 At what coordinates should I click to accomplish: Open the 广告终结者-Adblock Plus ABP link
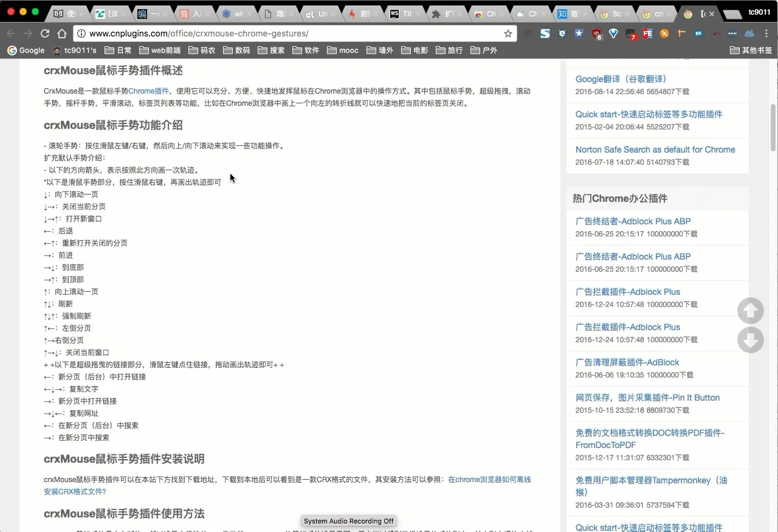tap(633, 221)
